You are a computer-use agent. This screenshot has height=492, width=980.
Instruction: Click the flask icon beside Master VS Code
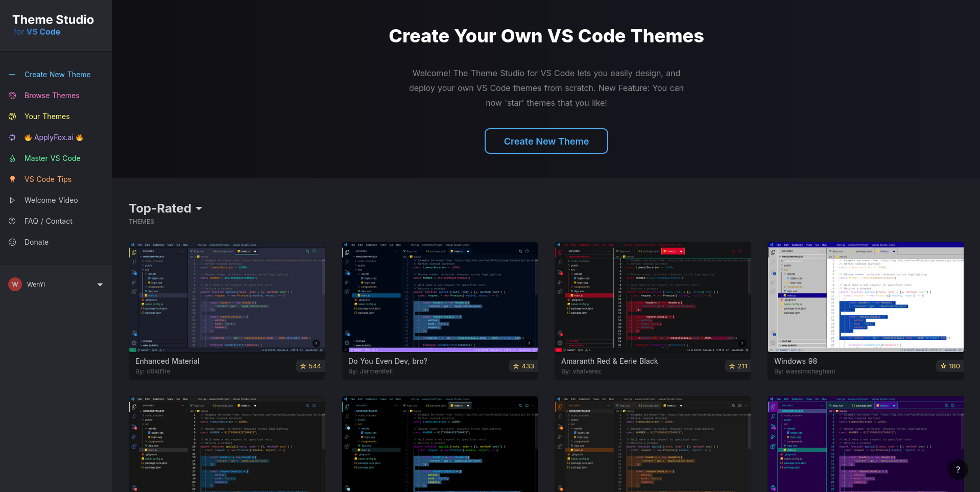click(x=12, y=158)
